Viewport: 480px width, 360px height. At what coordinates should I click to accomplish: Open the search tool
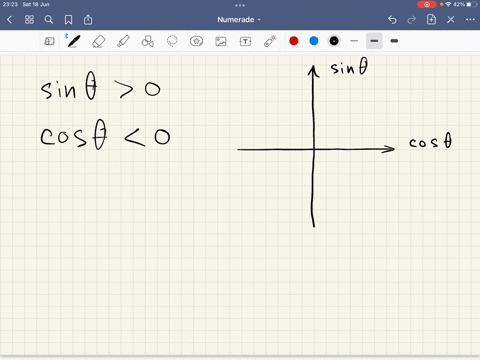point(49,20)
